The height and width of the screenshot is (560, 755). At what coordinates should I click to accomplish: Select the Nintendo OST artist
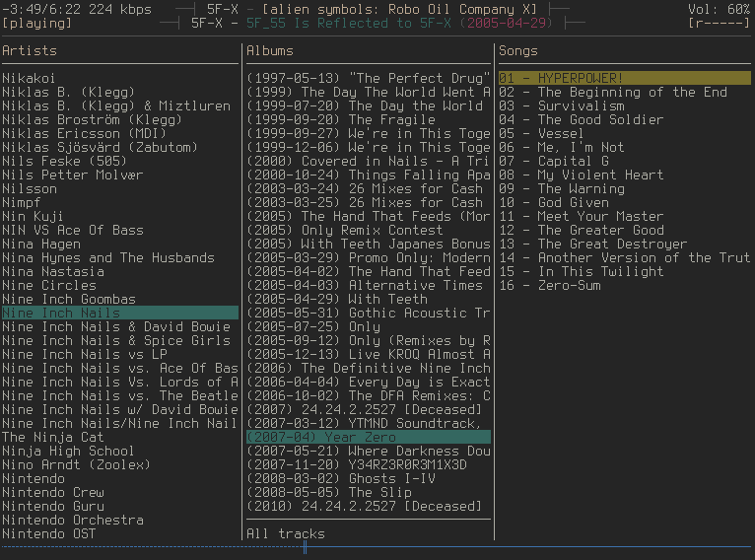pyautogui.click(x=49, y=533)
